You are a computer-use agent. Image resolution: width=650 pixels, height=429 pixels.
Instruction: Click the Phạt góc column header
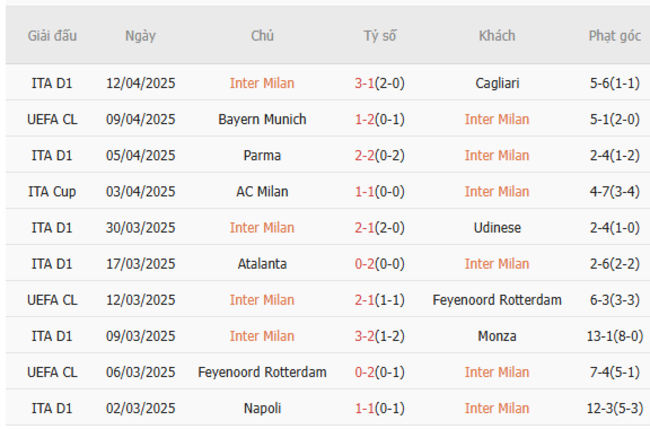pos(614,36)
